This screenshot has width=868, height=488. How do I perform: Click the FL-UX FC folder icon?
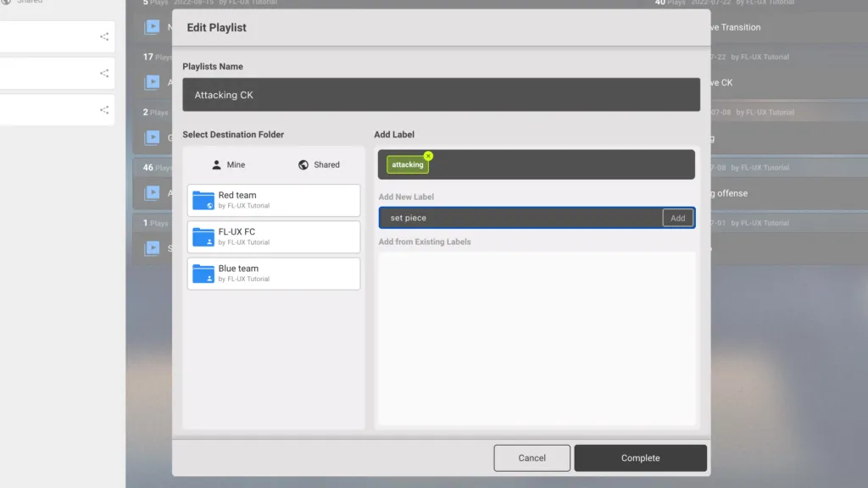(x=203, y=237)
